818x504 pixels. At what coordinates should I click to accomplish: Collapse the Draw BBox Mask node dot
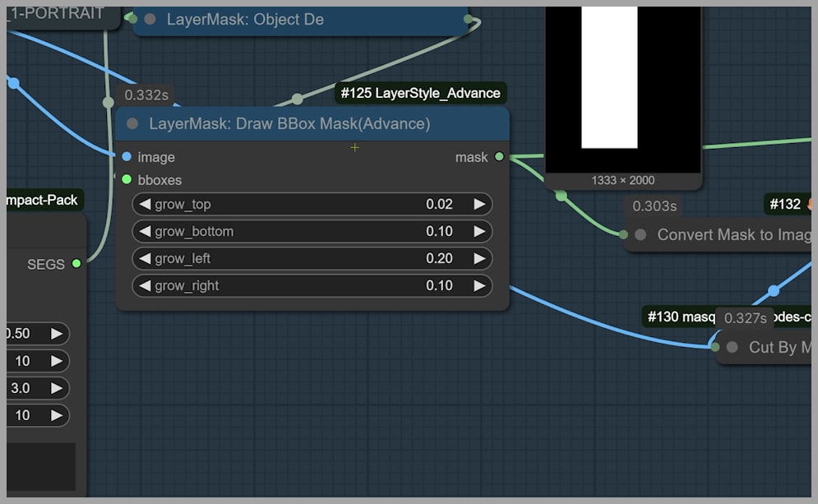[x=132, y=124]
